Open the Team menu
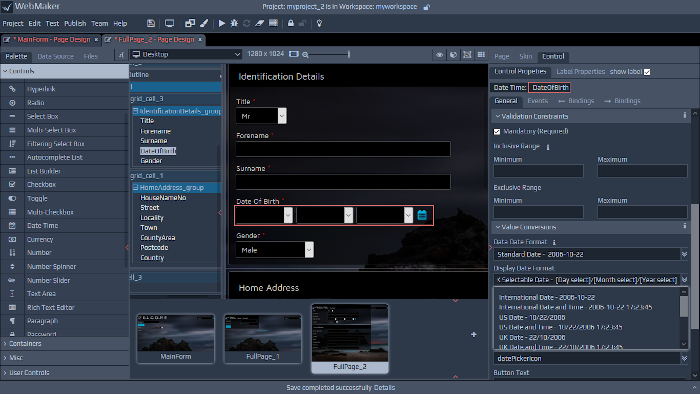700x394 pixels. [100, 24]
